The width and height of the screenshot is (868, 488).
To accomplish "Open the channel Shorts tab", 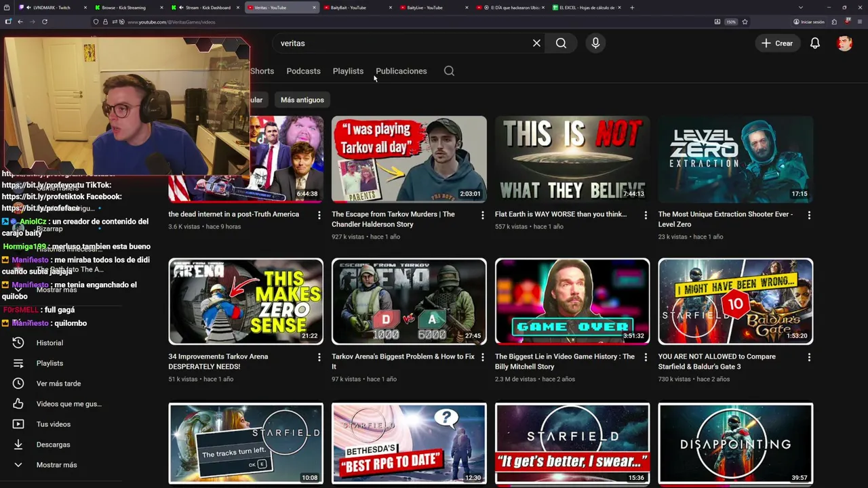I will pyautogui.click(x=262, y=71).
